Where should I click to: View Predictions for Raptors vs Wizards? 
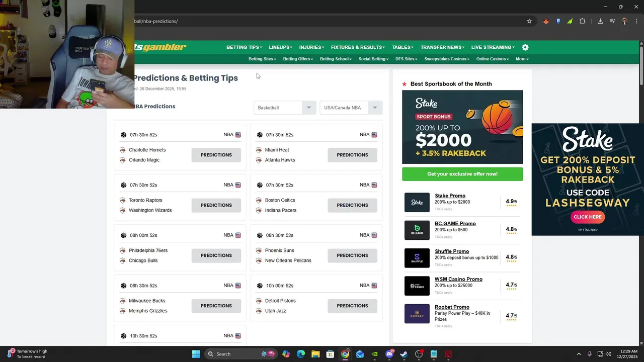pyautogui.click(x=216, y=205)
